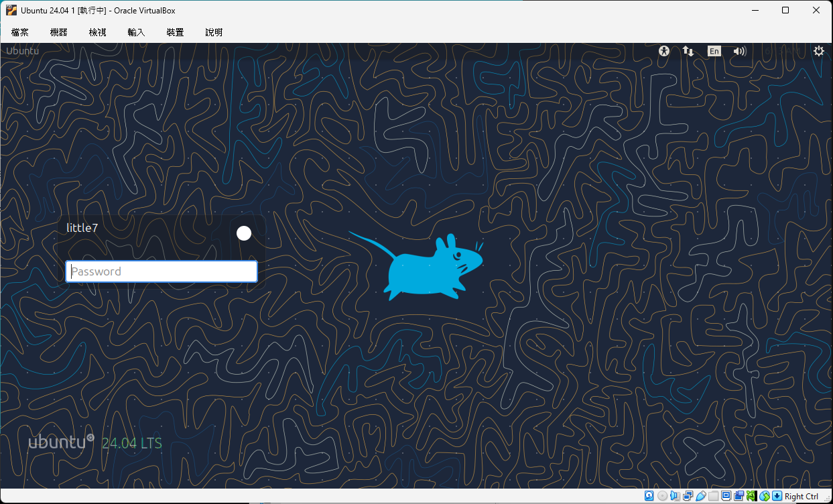Open the 說明 menu in VirtualBox

[x=214, y=32]
